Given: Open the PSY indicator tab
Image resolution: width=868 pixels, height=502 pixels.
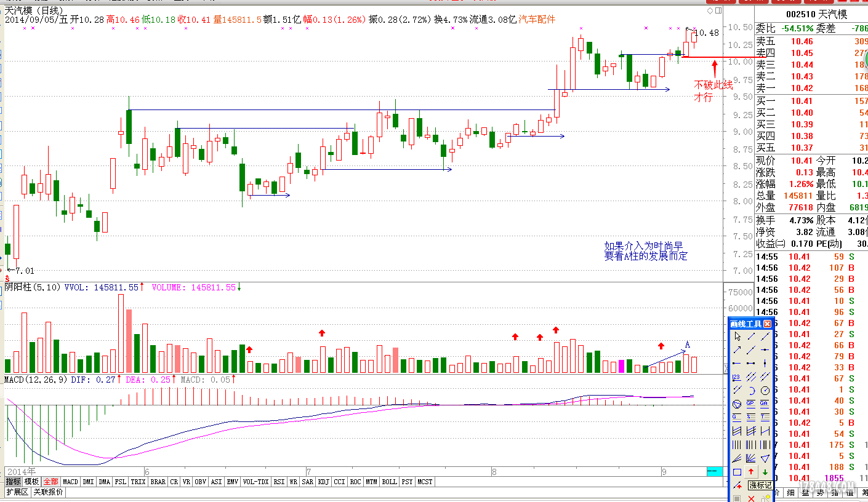Looking at the screenshot, I should click(x=408, y=482).
